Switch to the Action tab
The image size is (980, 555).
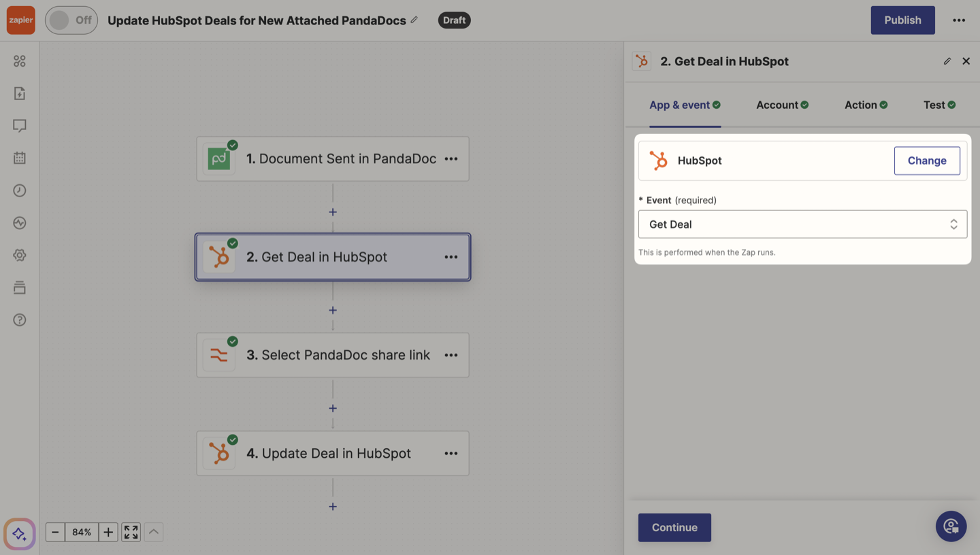[x=866, y=105]
